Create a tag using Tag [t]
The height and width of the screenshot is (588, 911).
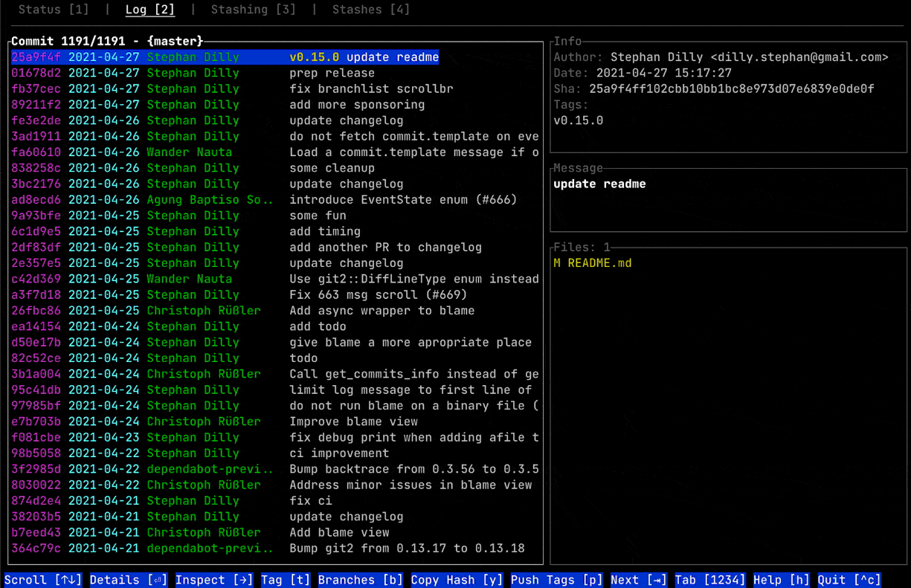pos(285,580)
